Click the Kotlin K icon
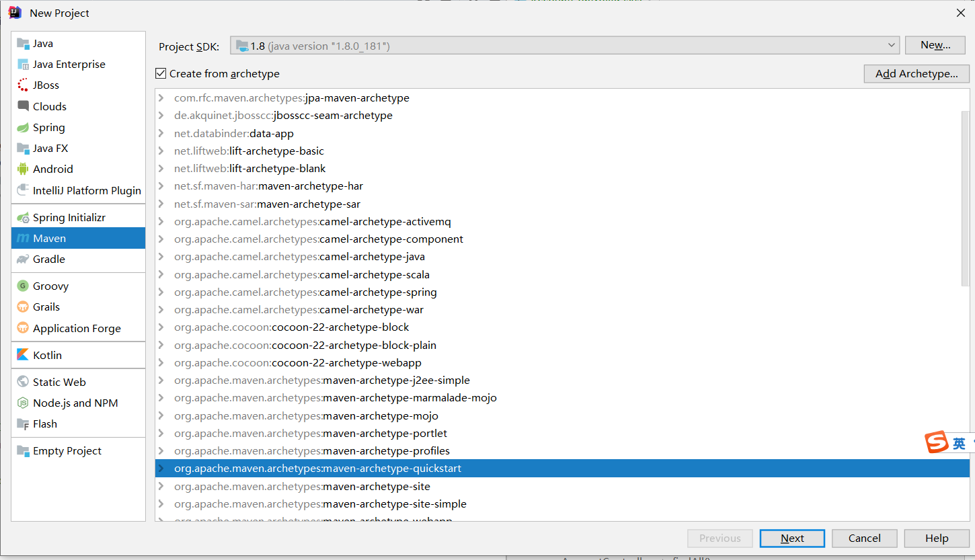 (x=23, y=355)
